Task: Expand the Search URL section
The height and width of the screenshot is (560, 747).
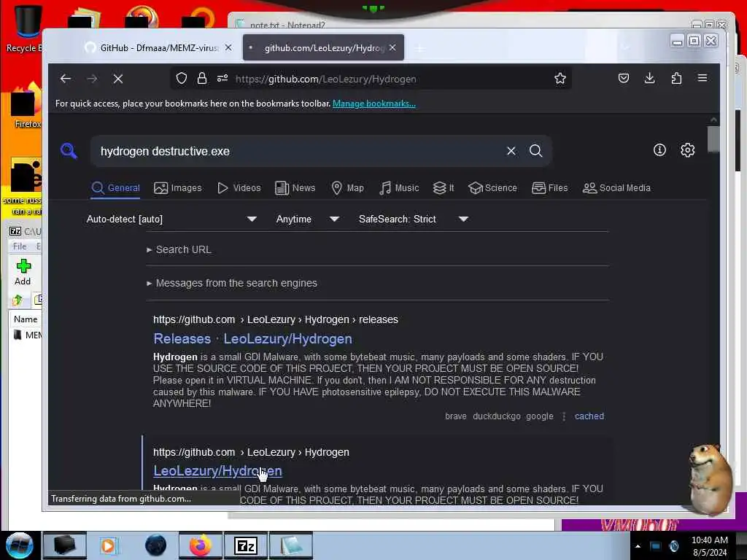Action: coord(179,249)
